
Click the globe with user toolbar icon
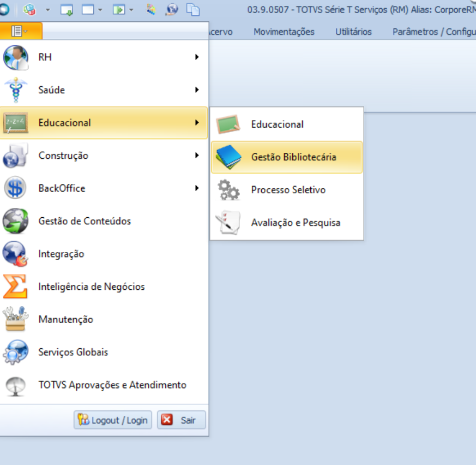(172, 10)
